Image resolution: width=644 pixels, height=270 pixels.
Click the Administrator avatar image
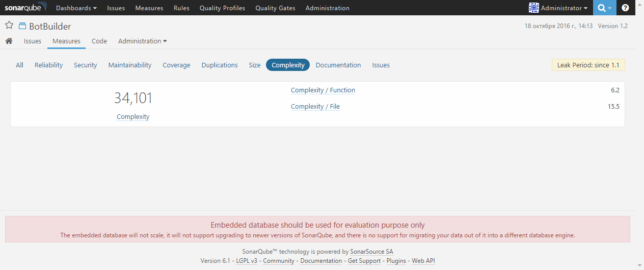pos(533,8)
